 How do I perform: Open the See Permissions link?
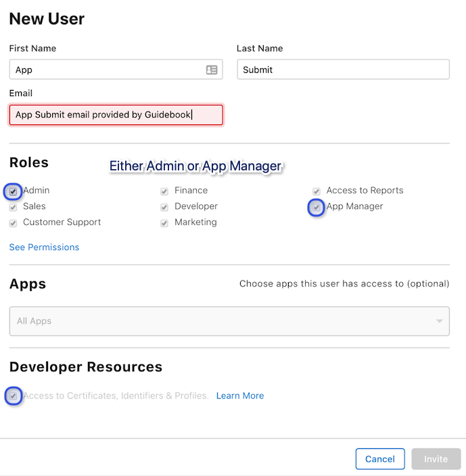click(44, 247)
